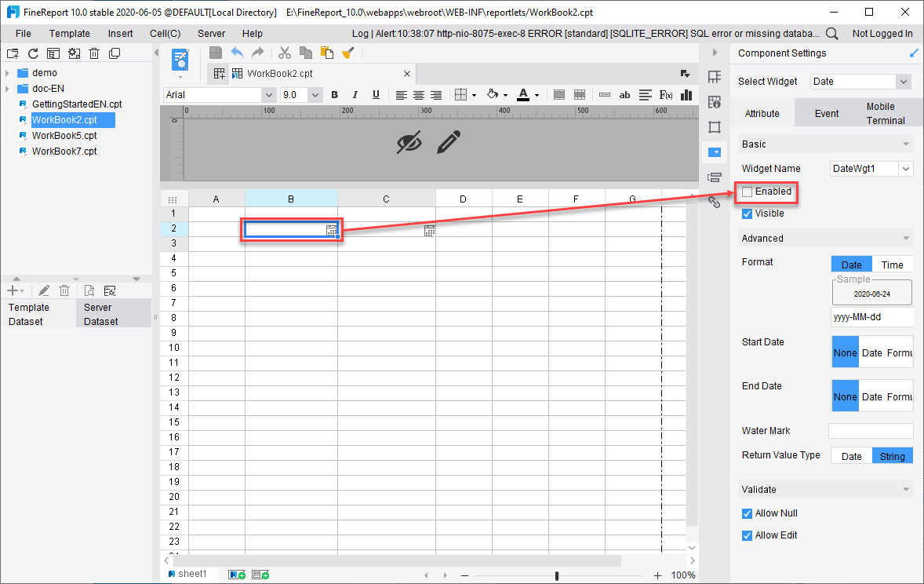Select Time format option

[892, 265]
